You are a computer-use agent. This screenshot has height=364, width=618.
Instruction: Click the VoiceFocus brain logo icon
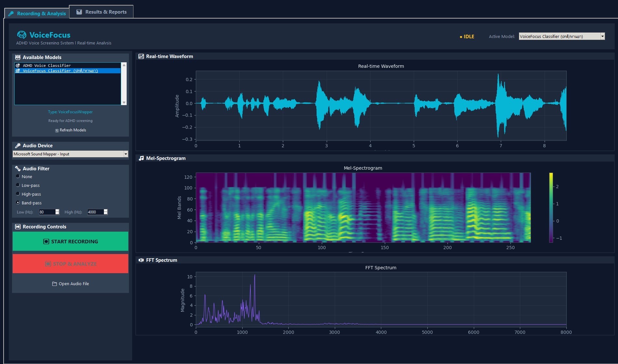pyautogui.click(x=22, y=35)
